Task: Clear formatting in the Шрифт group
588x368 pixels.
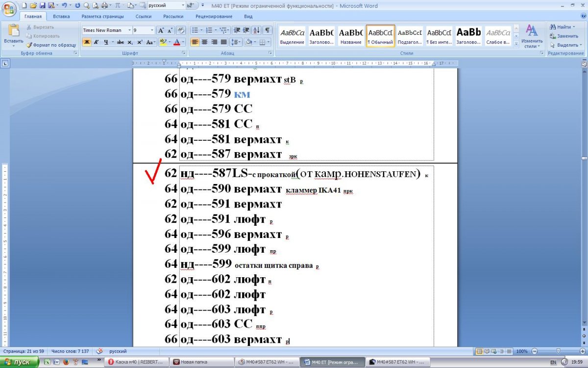Action: pos(181,30)
